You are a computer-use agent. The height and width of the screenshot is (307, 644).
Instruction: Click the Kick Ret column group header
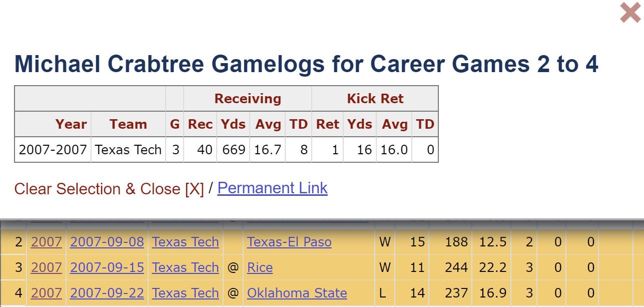375,99
